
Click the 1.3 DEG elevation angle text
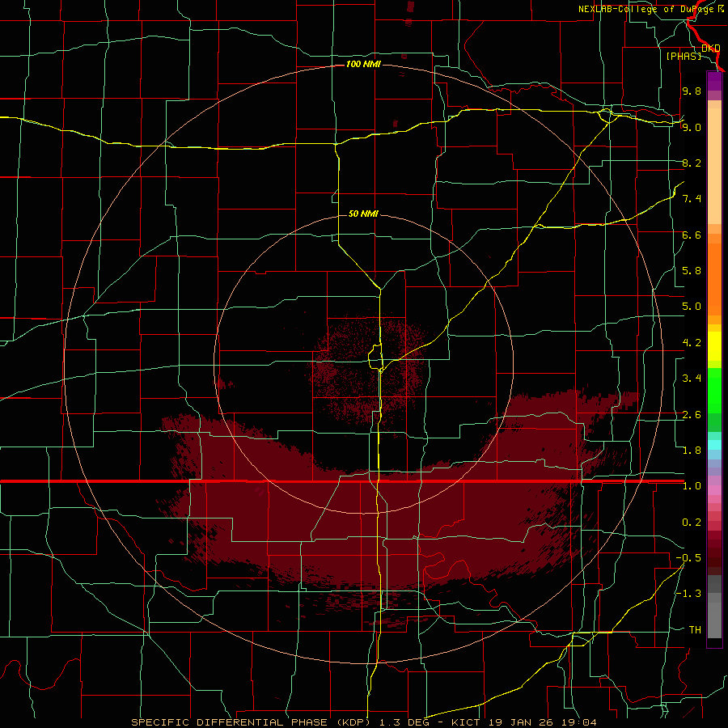[403, 722]
